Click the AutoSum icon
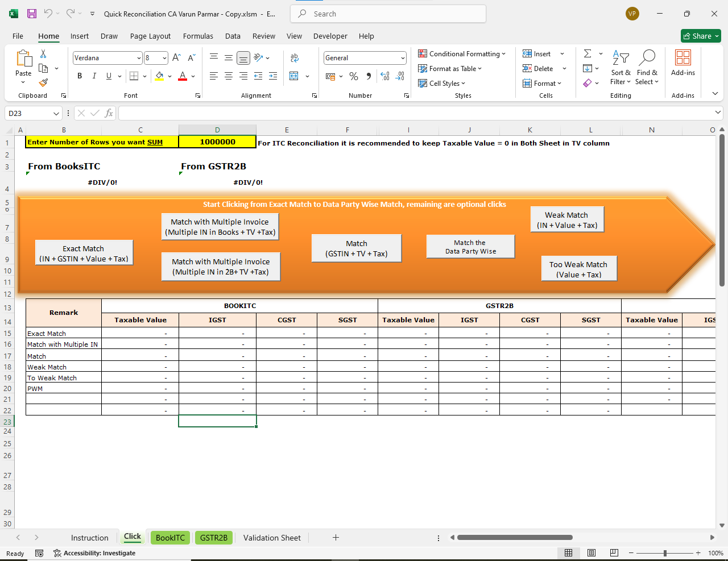The image size is (728, 561). (x=589, y=53)
